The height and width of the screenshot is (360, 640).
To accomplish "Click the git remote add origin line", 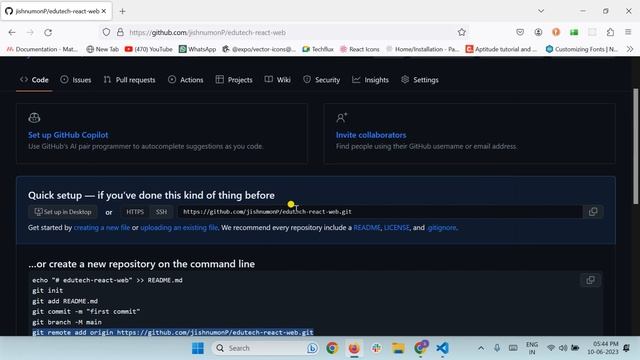I will click(173, 333).
